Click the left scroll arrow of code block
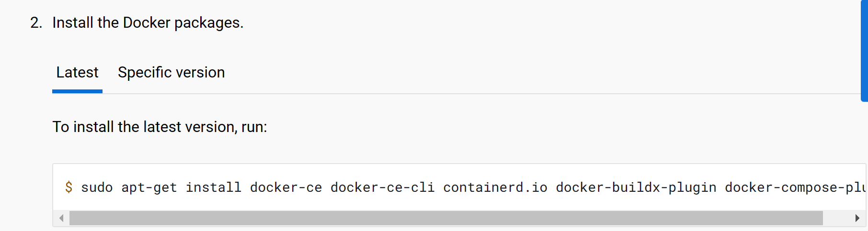The height and width of the screenshot is (231, 868). [x=61, y=218]
